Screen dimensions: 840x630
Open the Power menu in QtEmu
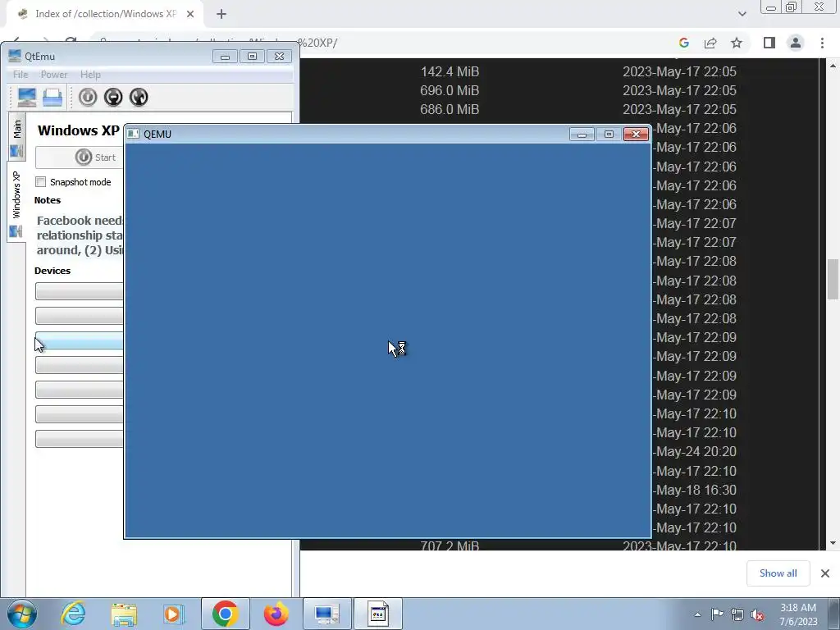(54, 75)
